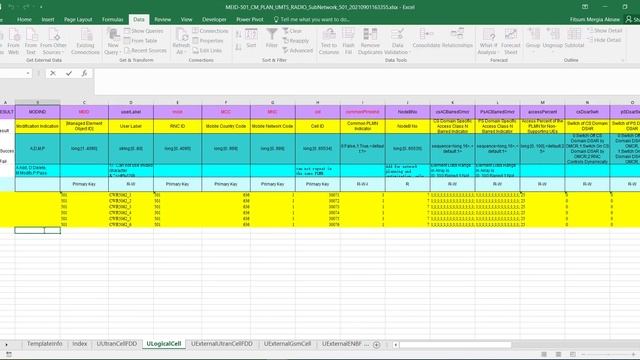
Task: Switch to UUtranCellFDD sheet tab
Action: [117, 344]
